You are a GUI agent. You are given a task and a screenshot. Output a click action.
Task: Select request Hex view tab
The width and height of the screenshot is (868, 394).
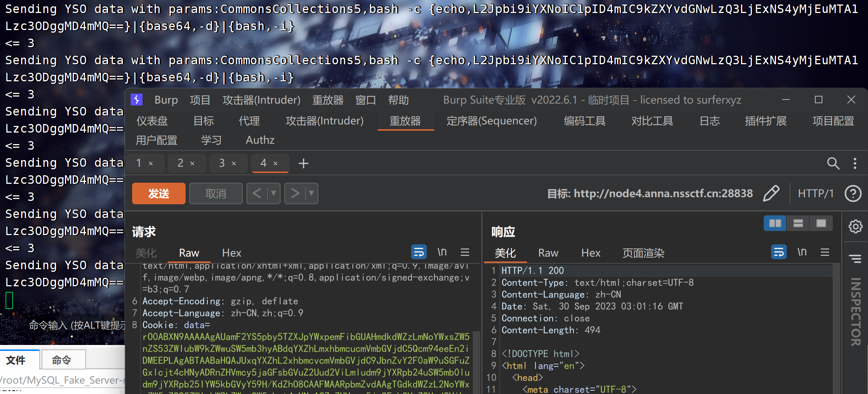click(x=232, y=253)
